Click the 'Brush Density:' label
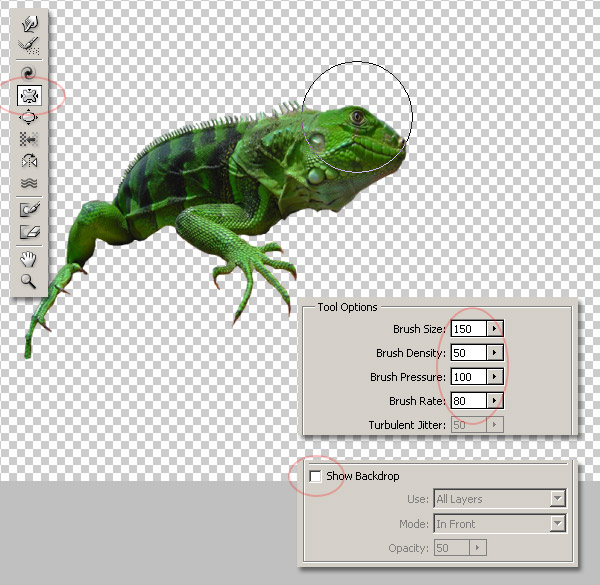The image size is (600, 585). (x=411, y=353)
